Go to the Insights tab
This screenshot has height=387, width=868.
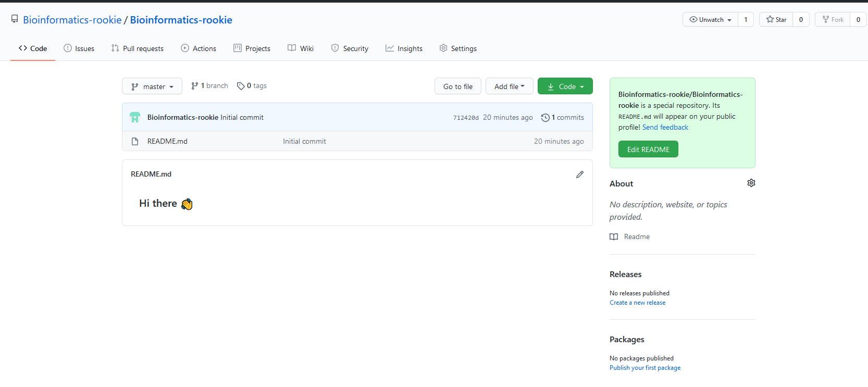click(404, 48)
